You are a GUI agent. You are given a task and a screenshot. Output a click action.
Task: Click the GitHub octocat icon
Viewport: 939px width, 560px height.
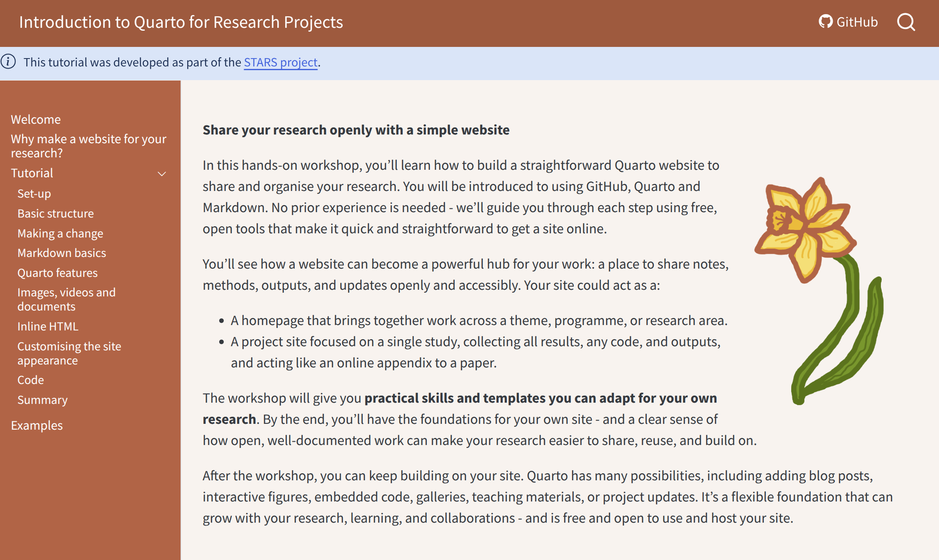click(825, 22)
